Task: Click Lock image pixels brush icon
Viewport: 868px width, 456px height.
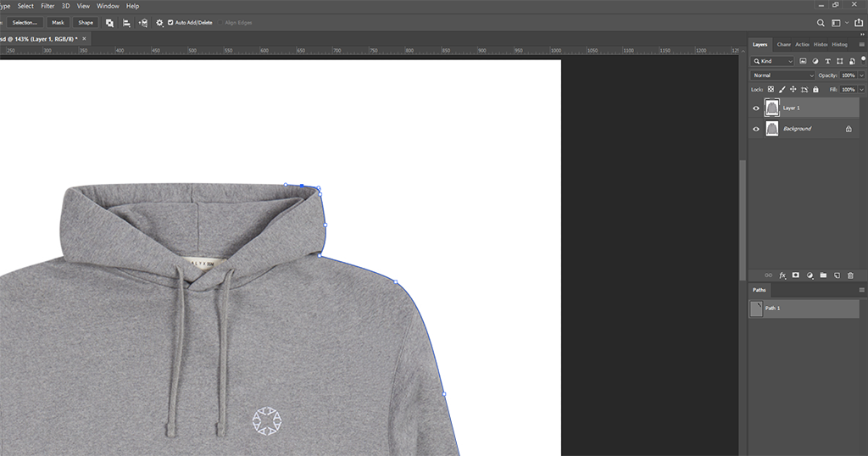Action: coord(782,89)
